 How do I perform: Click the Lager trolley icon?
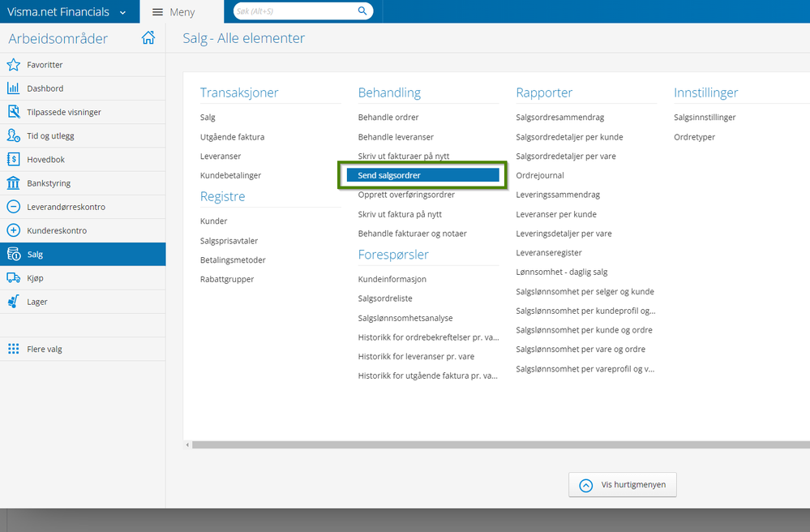14,302
